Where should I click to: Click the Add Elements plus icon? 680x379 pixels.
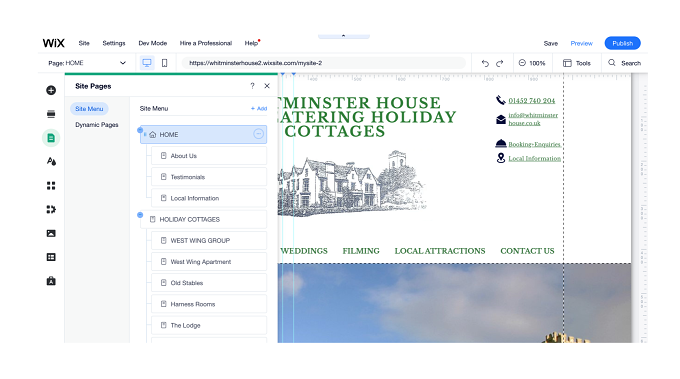pyautogui.click(x=51, y=90)
